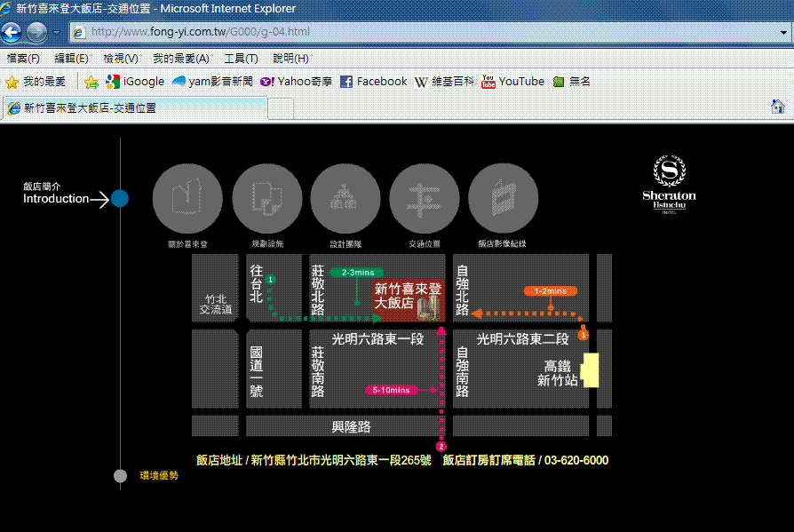This screenshot has height=532, width=794.
Task: Click the Internet Explorer title bar icon
Action: point(5,8)
